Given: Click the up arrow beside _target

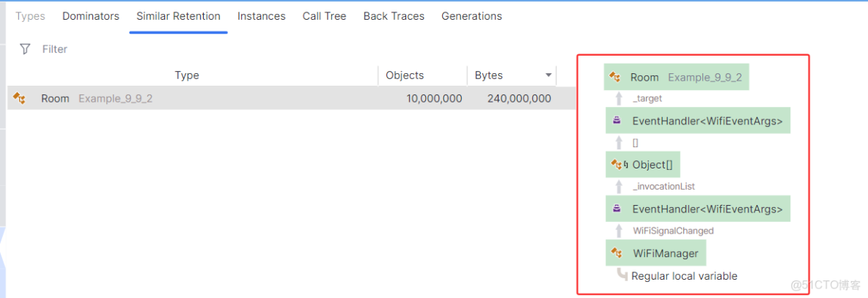Looking at the screenshot, I should pos(619,98).
